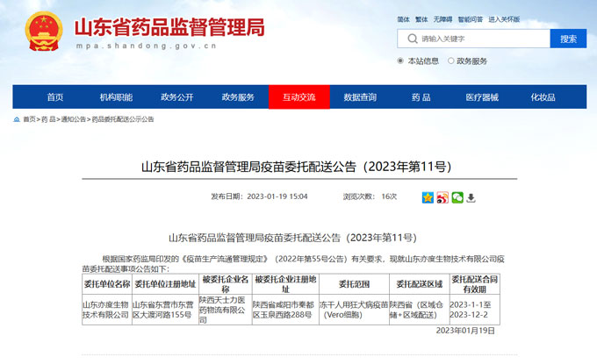The image size is (597, 364).
Task: Click the home icon in breadcrumb
Action: coord(17,119)
